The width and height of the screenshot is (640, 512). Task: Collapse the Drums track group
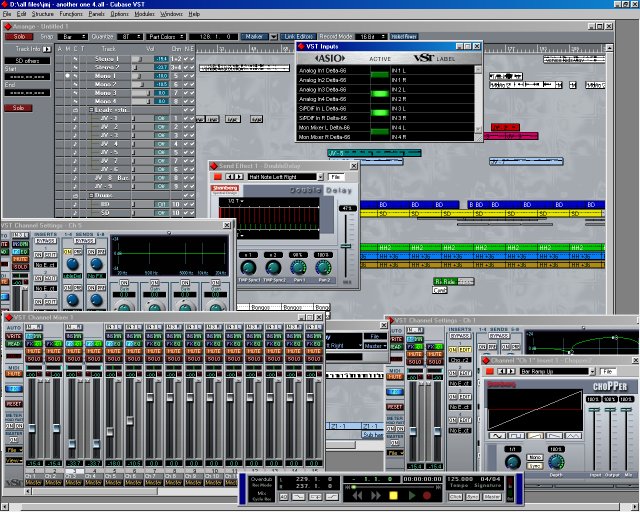91,195
